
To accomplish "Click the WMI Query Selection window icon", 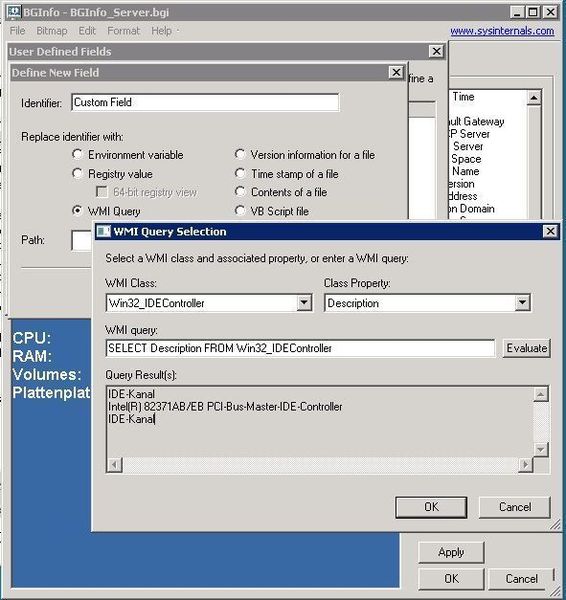I will (103, 232).
